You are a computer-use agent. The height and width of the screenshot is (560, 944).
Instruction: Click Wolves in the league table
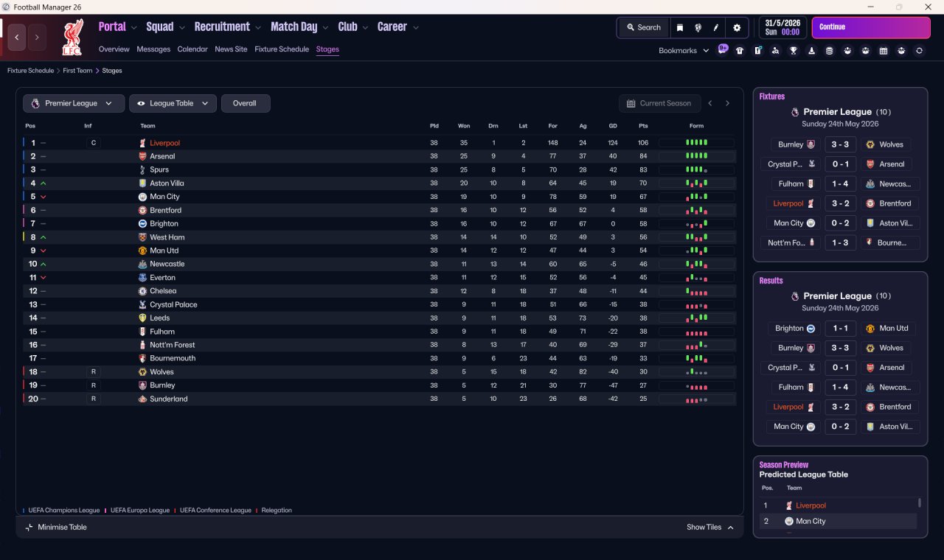pyautogui.click(x=162, y=372)
